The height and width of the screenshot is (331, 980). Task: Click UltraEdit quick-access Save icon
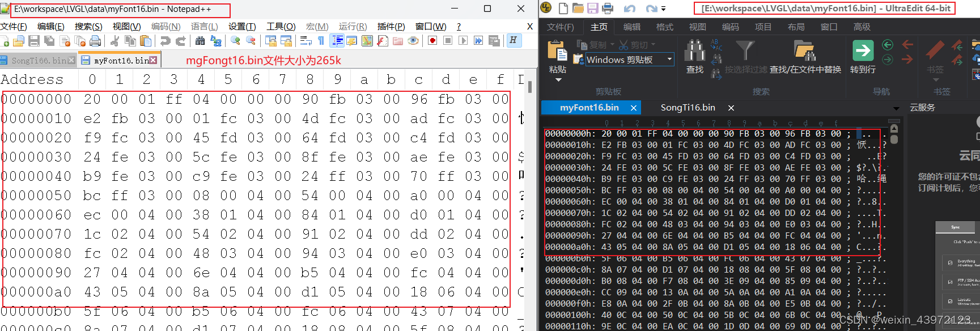point(593,8)
